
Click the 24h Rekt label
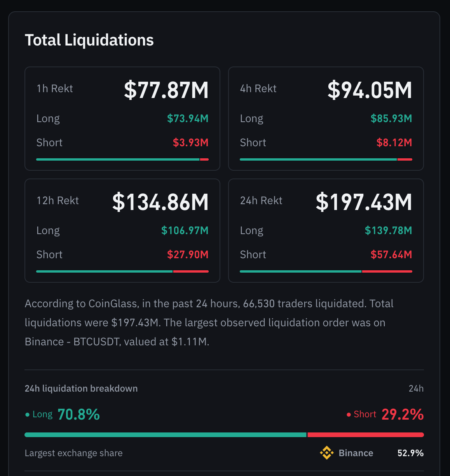click(261, 201)
